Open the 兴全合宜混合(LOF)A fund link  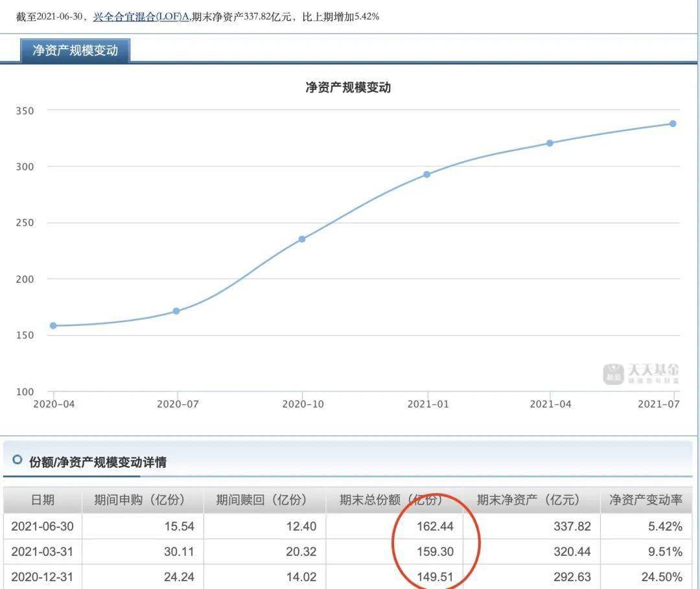[141, 17]
